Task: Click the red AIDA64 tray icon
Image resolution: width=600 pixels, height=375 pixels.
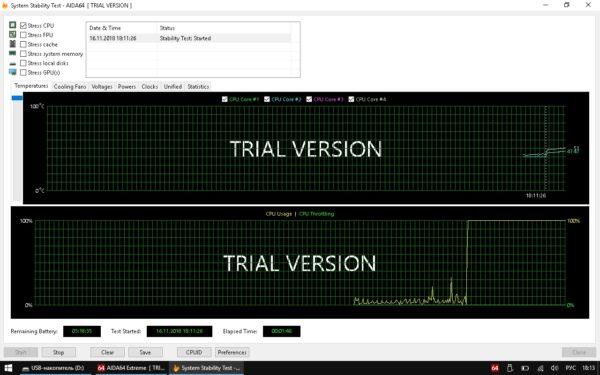Action: 495,368
